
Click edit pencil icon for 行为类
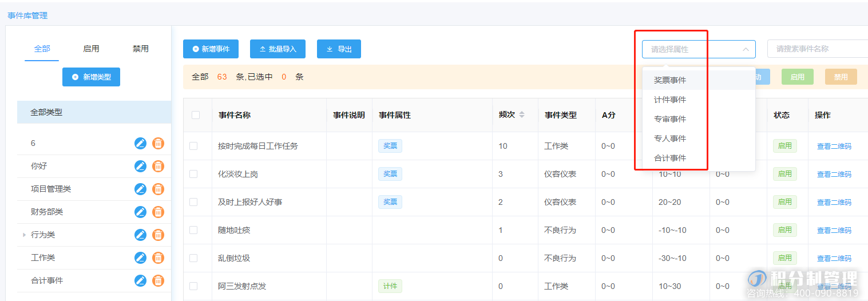[140, 235]
